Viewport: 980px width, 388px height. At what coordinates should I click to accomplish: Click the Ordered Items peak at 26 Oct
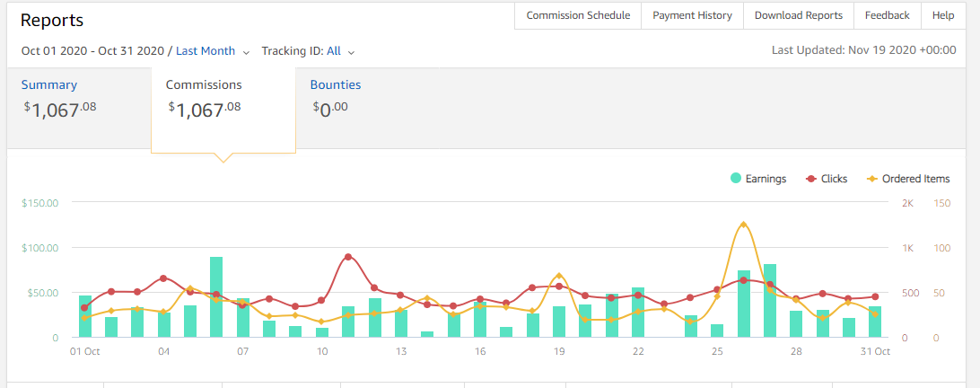[743, 225]
